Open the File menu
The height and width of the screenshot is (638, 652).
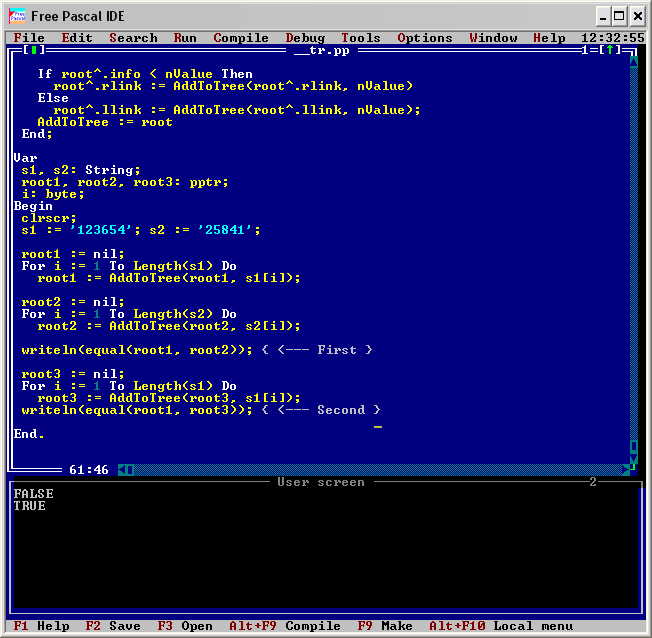pos(29,38)
